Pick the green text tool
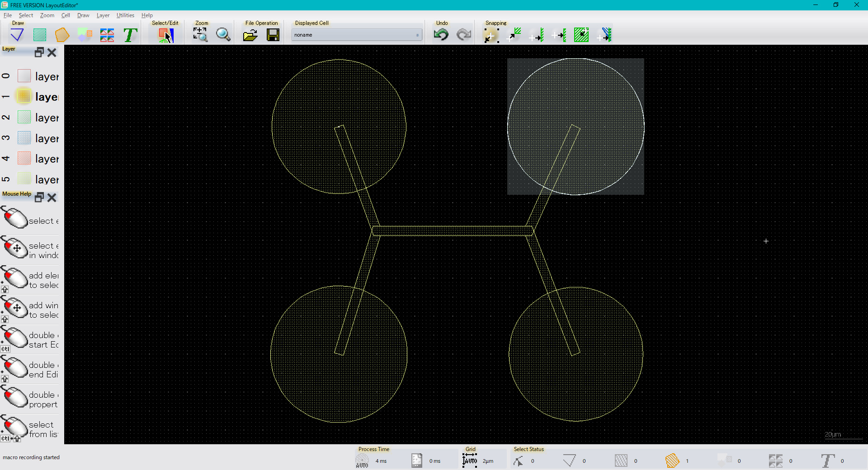 [x=130, y=35]
